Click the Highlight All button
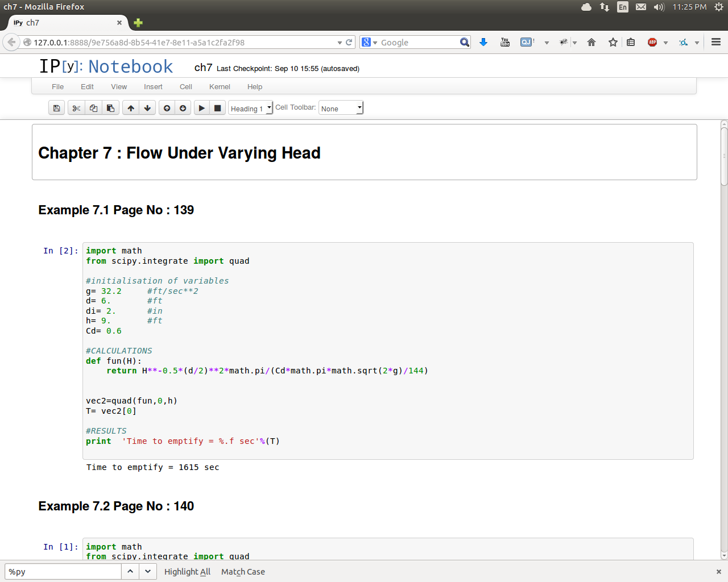This screenshot has height=582, width=728. click(x=187, y=572)
